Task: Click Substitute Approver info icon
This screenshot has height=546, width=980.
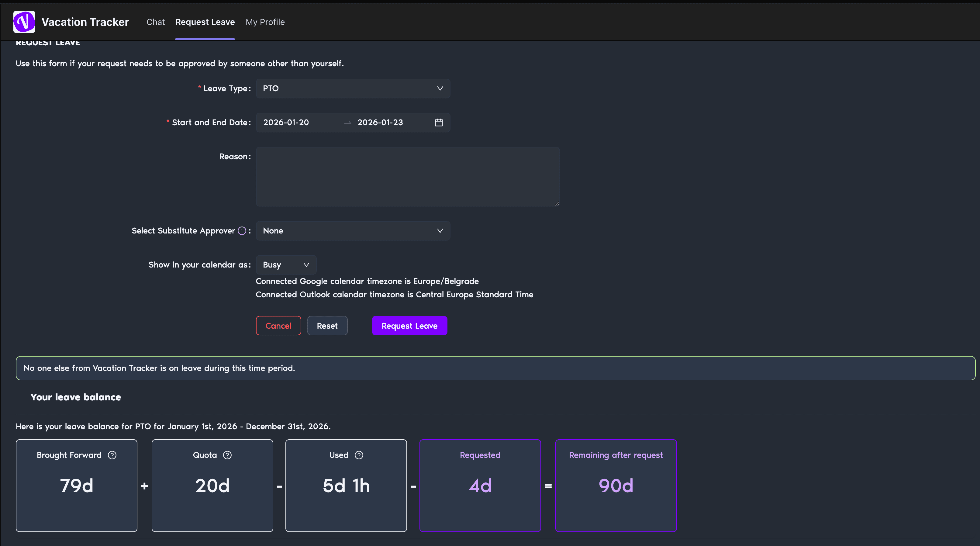Action: tap(242, 230)
